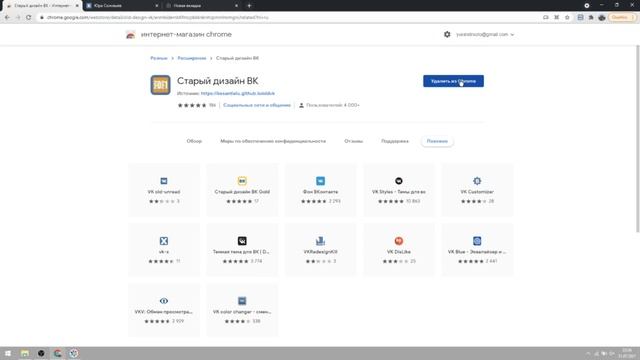This screenshot has height=360, width=640.
Task: Click the star rating of Старый дизайн ВК
Action: point(192,105)
